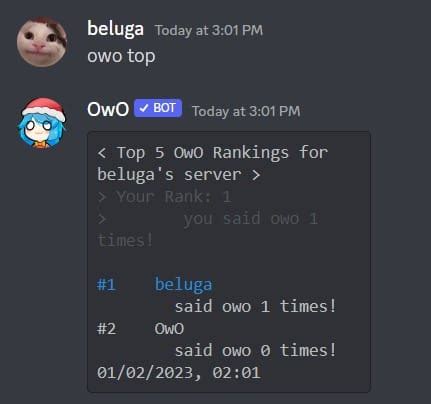Screen dimensions: 431x404
Task: Open profile via beluga username header
Action: click(115, 29)
